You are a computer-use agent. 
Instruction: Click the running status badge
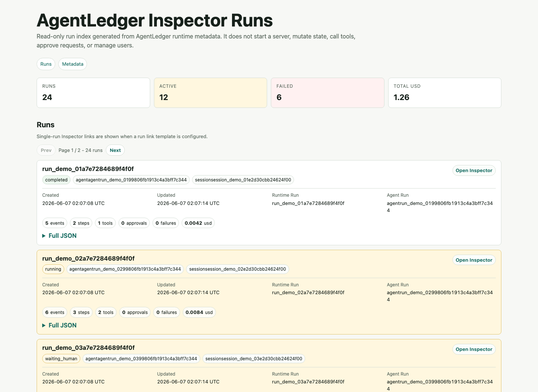(53, 269)
